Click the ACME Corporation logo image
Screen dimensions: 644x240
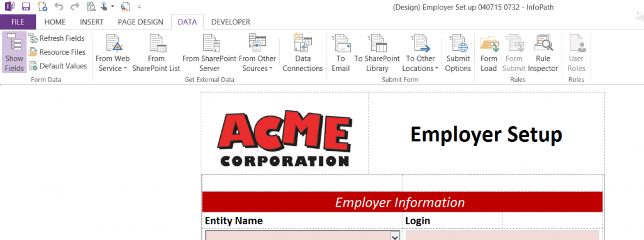(284, 138)
